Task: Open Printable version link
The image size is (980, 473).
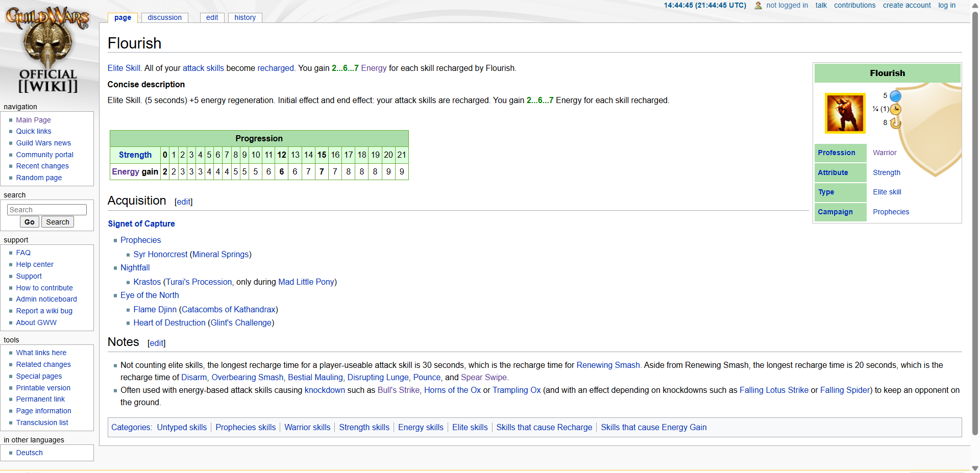Action: (x=43, y=388)
